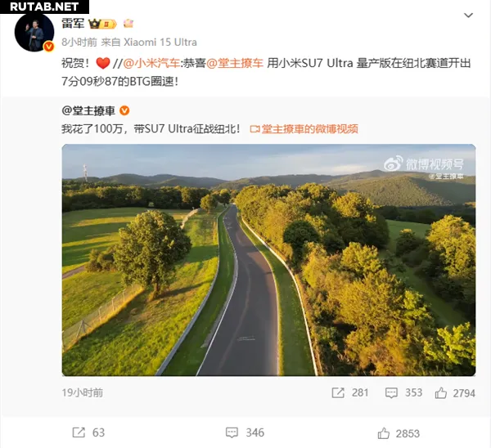
Task: Click the 8小时前 post timestamp
Action: coord(79,43)
